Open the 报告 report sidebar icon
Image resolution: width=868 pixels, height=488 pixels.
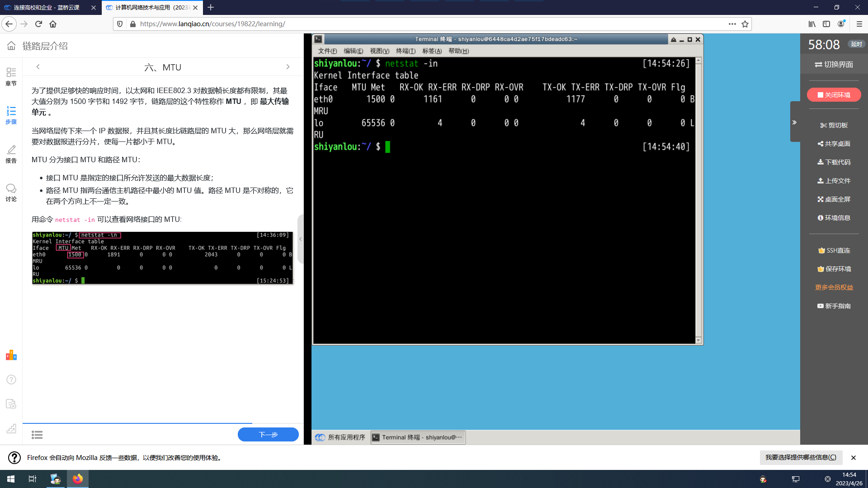click(x=11, y=154)
